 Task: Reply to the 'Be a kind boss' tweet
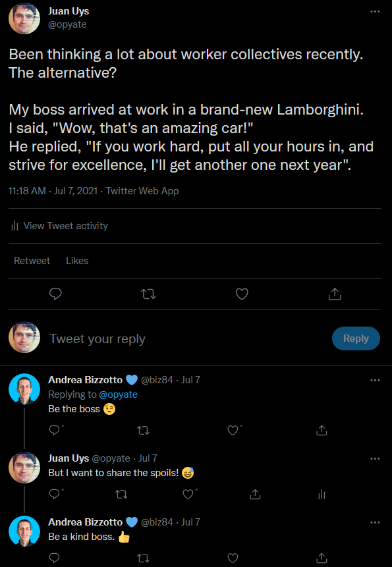pyautogui.click(x=54, y=558)
